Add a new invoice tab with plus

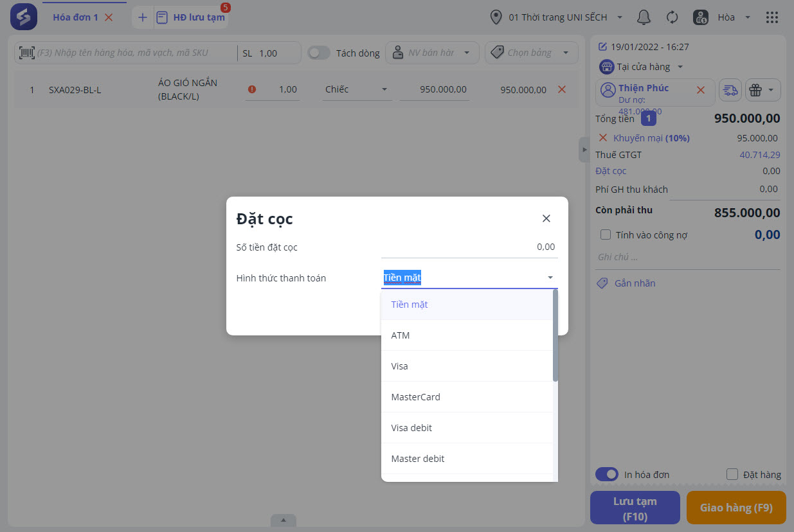tap(143, 17)
